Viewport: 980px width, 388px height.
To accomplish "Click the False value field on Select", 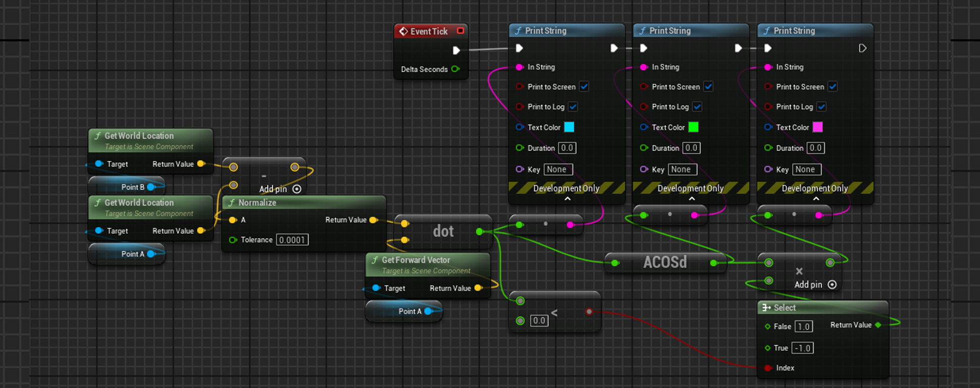I will click(804, 326).
